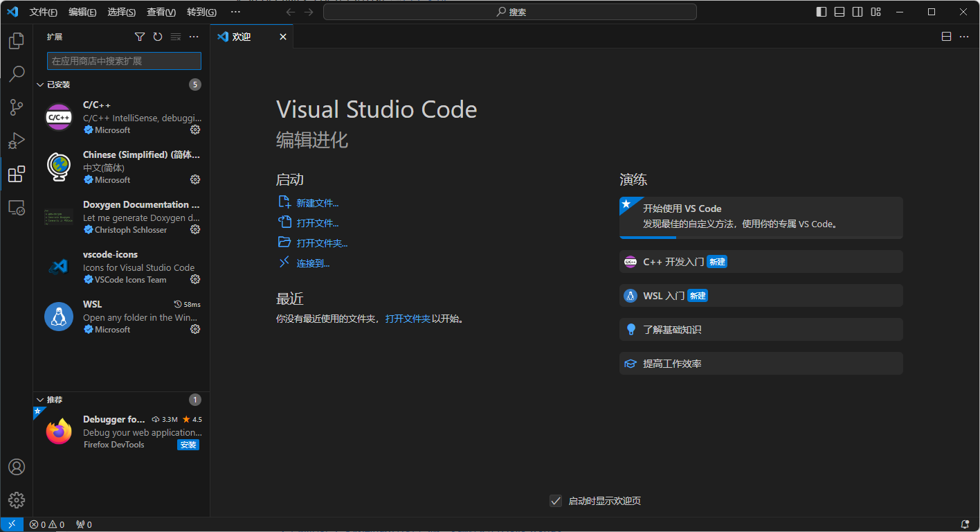Screen dimensions: 980x532
Task: Select the WSL extension entry
Action: pyautogui.click(x=121, y=317)
